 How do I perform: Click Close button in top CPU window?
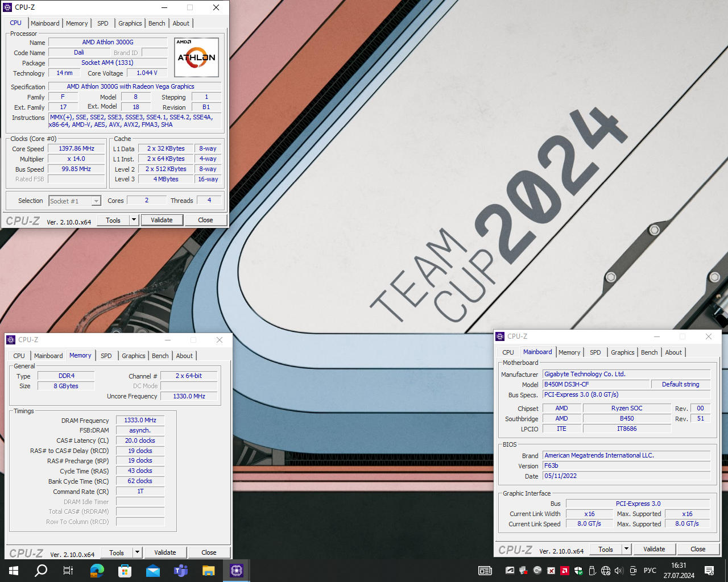205,220
